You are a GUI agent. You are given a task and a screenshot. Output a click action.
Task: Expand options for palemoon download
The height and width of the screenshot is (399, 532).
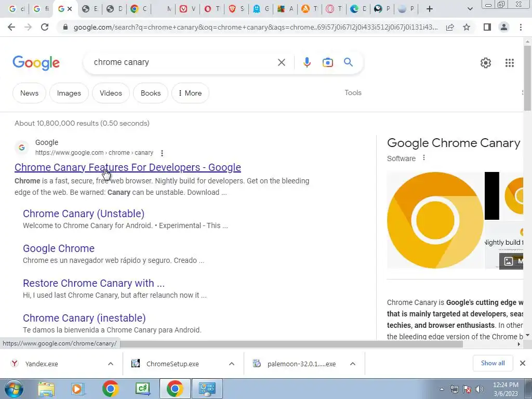pos(353,364)
